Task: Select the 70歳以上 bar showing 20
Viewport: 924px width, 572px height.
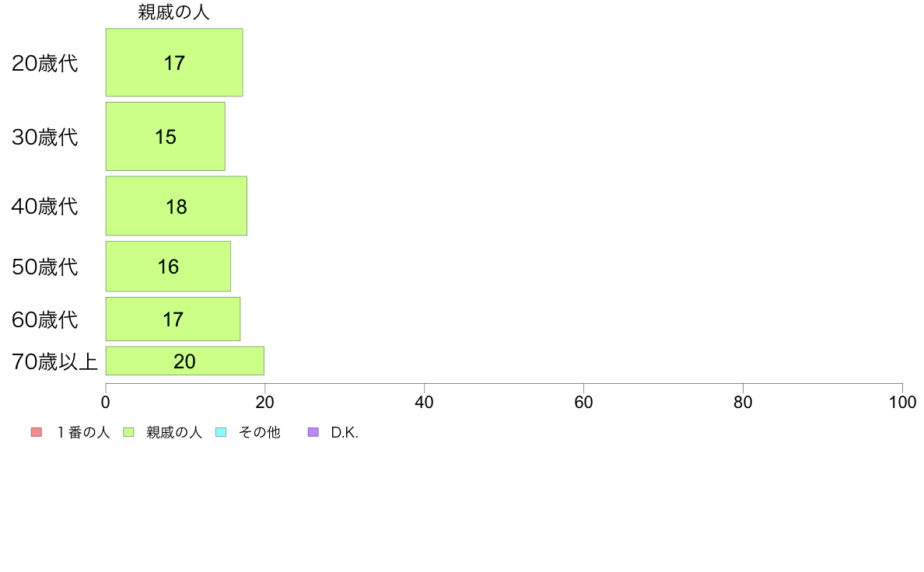Action: pyautogui.click(x=185, y=361)
